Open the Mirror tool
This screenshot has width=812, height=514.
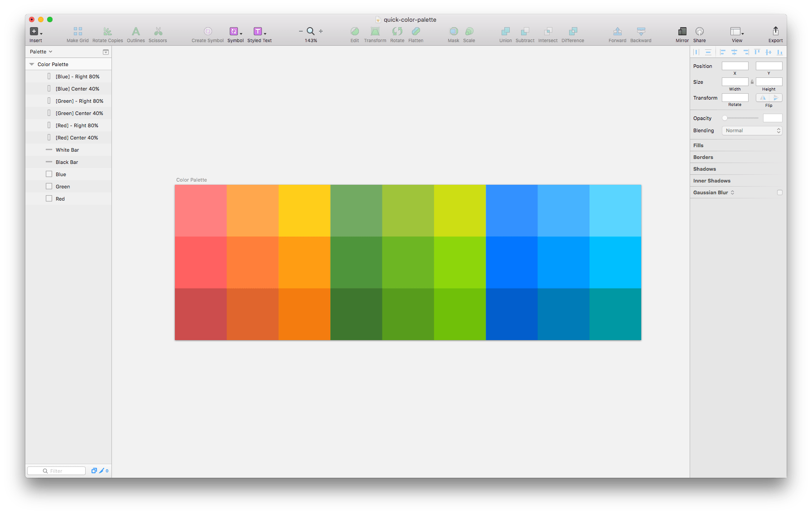[x=682, y=31]
